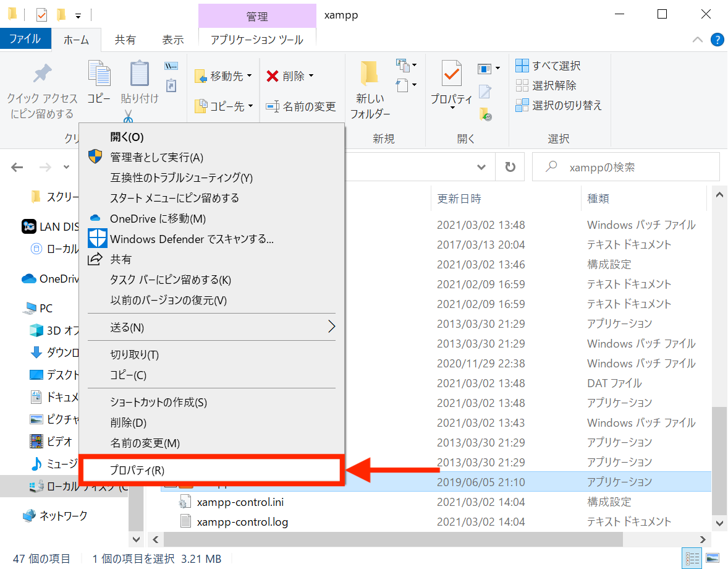
Task: Open the 送る(N) submenu
Action: [212, 327]
